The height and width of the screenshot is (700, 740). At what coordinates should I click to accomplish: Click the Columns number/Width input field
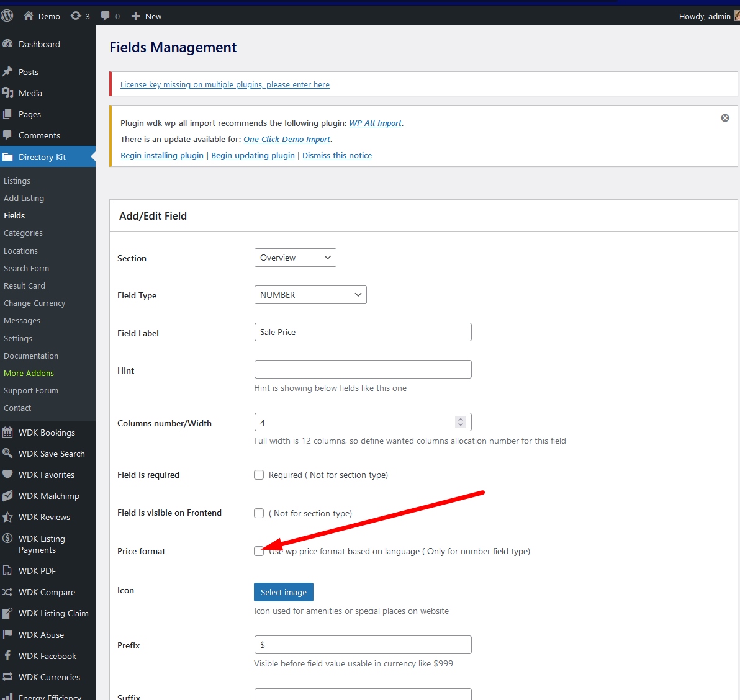[363, 422]
